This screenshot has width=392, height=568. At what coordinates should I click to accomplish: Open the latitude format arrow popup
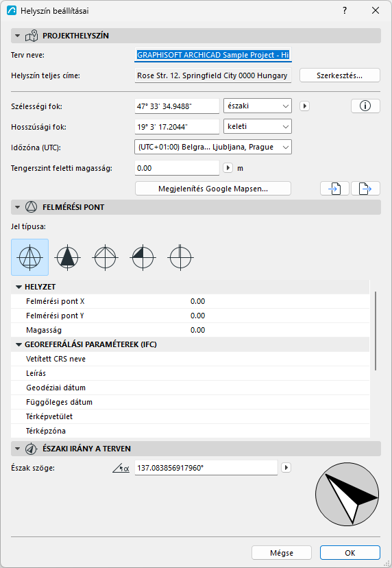304,106
